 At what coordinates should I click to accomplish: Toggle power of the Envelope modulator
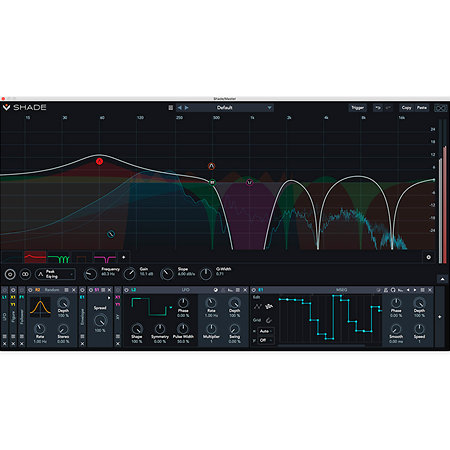(82, 290)
